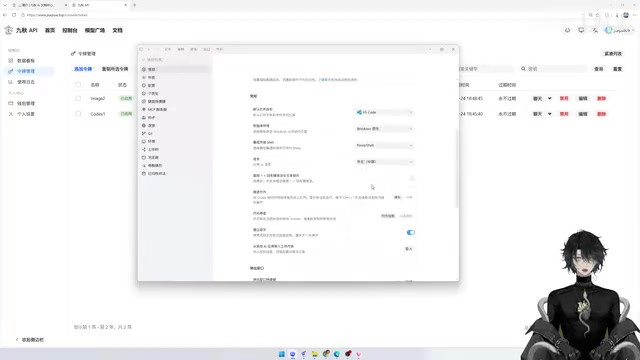Open the user account dropdown in web header
Image resolution: width=640 pixels, height=360 pixels.
pos(620,30)
